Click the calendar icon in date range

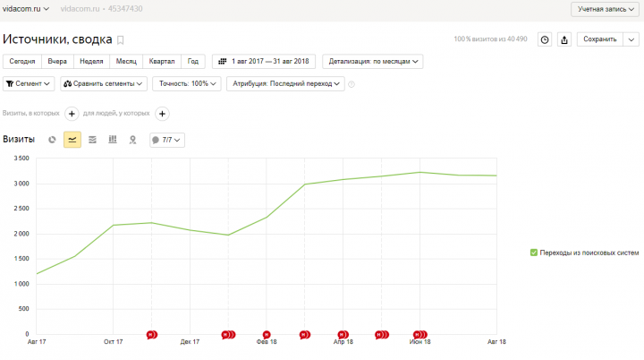click(222, 61)
